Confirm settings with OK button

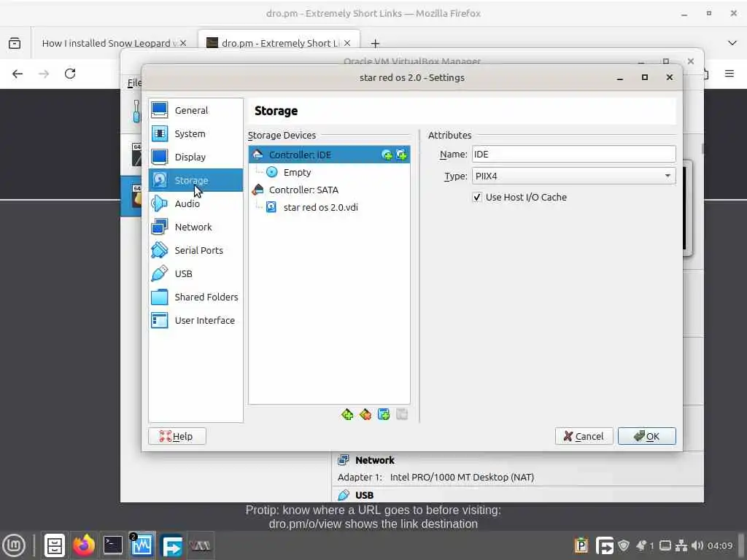646,436
